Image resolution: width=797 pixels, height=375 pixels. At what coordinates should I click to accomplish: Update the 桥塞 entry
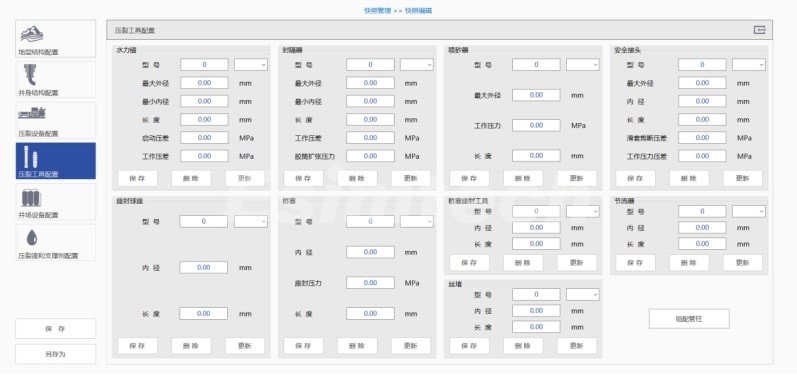point(411,346)
